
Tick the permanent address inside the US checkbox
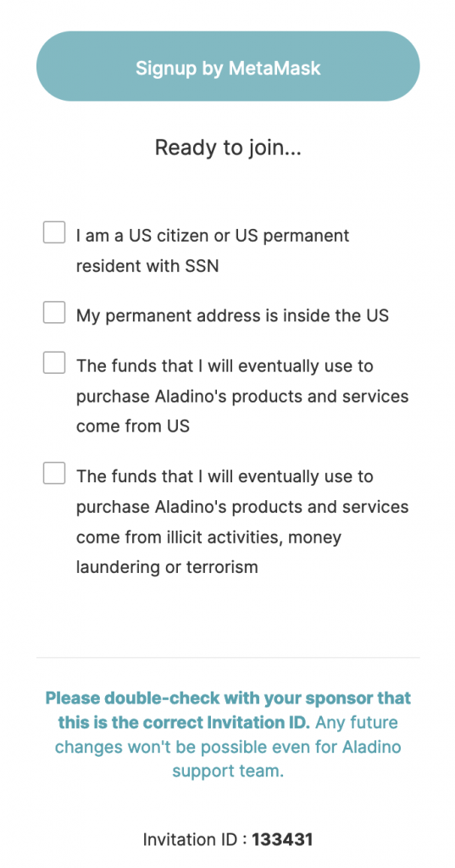click(54, 312)
